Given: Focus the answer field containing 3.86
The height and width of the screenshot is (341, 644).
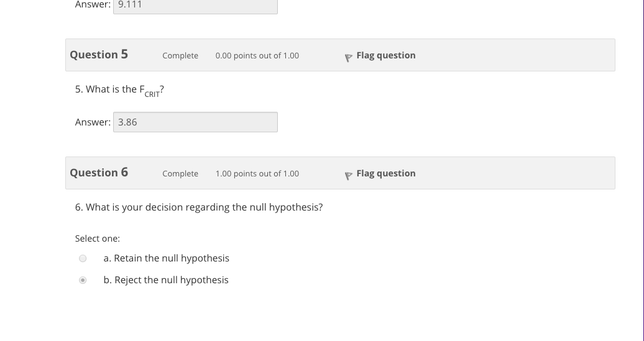Looking at the screenshot, I should tap(195, 122).
